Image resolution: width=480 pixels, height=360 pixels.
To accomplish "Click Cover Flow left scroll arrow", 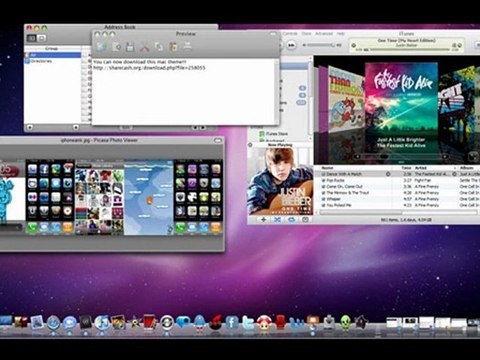I will 357,156.
